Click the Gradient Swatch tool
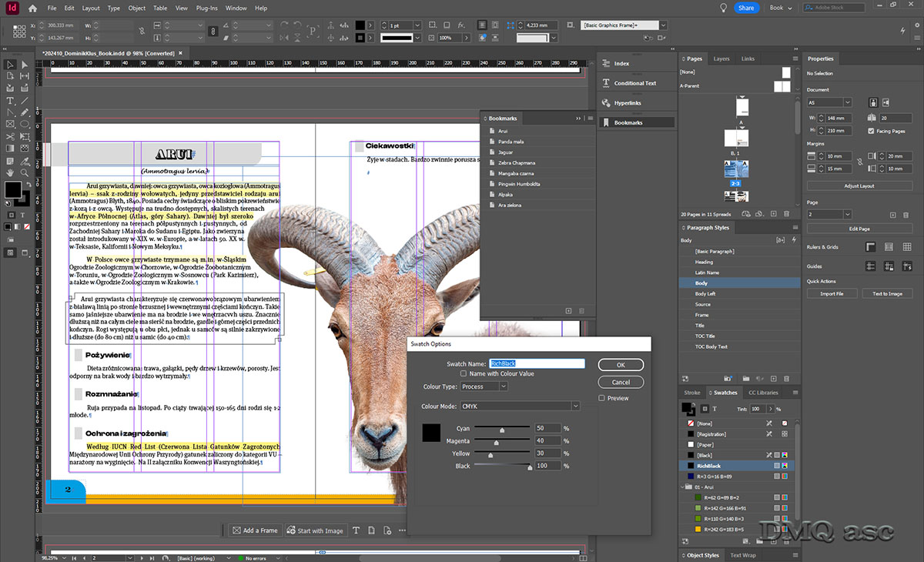The width and height of the screenshot is (924, 562). 11,149
